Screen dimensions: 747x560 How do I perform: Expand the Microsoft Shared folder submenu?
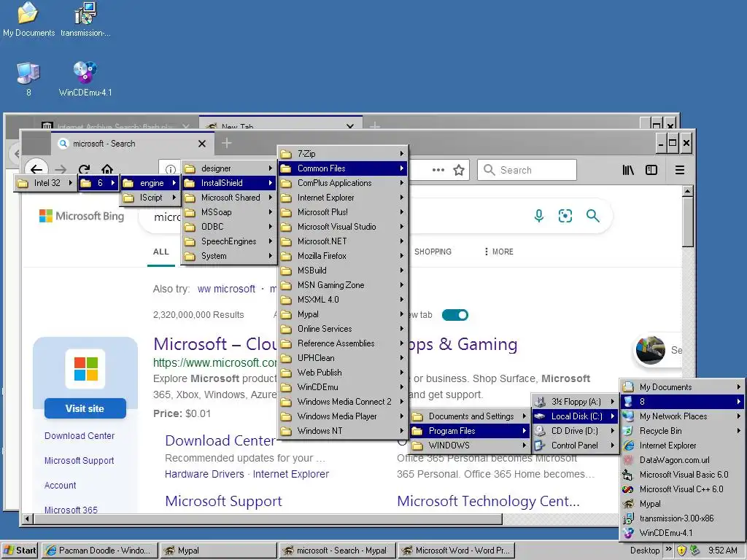pos(228,198)
